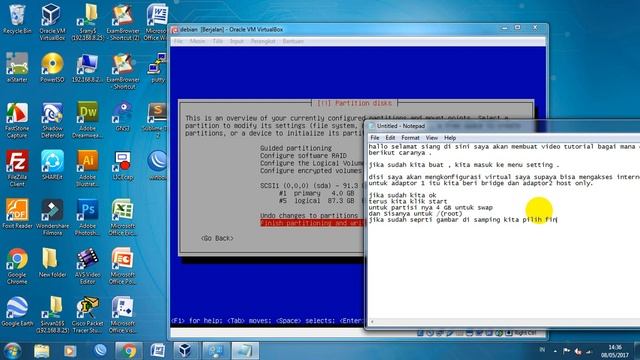Select the Microsoft Office Word desktop icon
Viewport: 640px width, 360px height.
157,22
